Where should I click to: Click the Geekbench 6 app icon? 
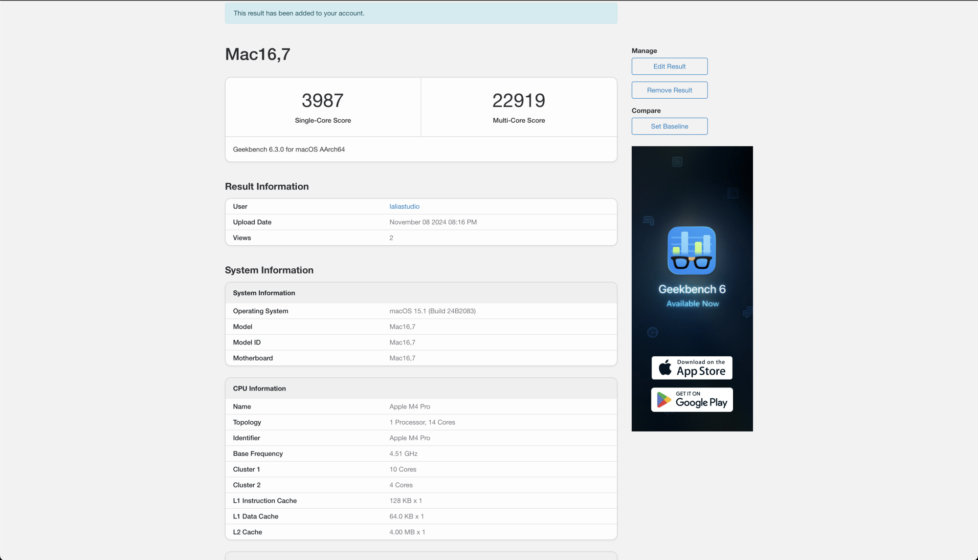click(x=691, y=250)
